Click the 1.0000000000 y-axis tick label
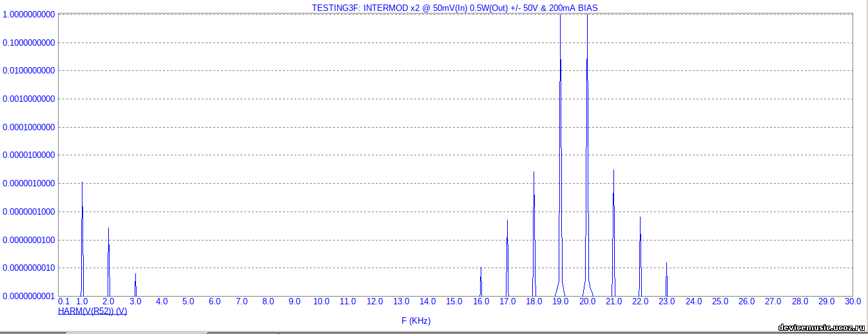868x334 pixels. click(28, 14)
